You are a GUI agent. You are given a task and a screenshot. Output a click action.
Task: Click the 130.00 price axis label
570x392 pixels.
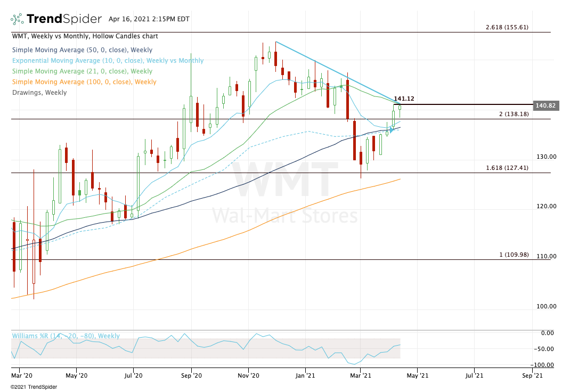547,157
